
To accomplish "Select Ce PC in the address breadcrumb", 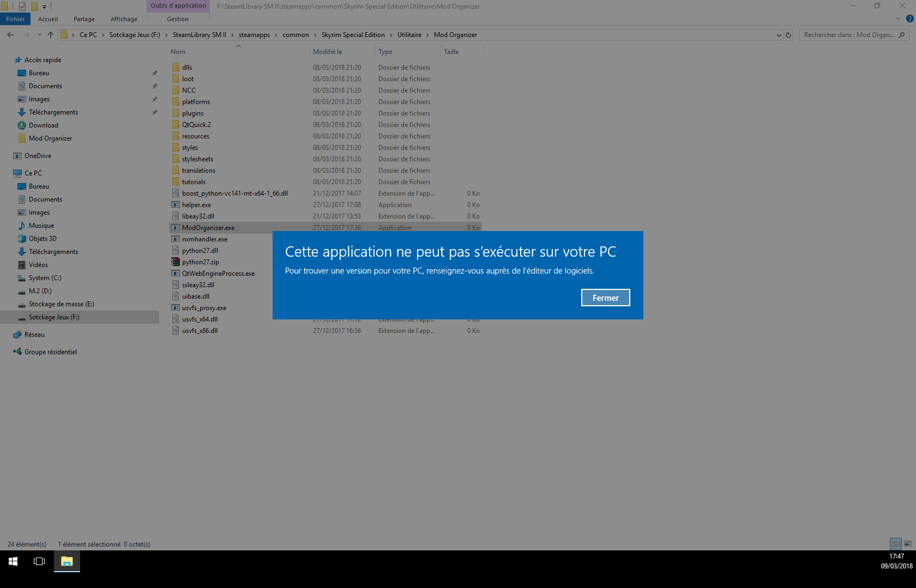I will click(88, 35).
